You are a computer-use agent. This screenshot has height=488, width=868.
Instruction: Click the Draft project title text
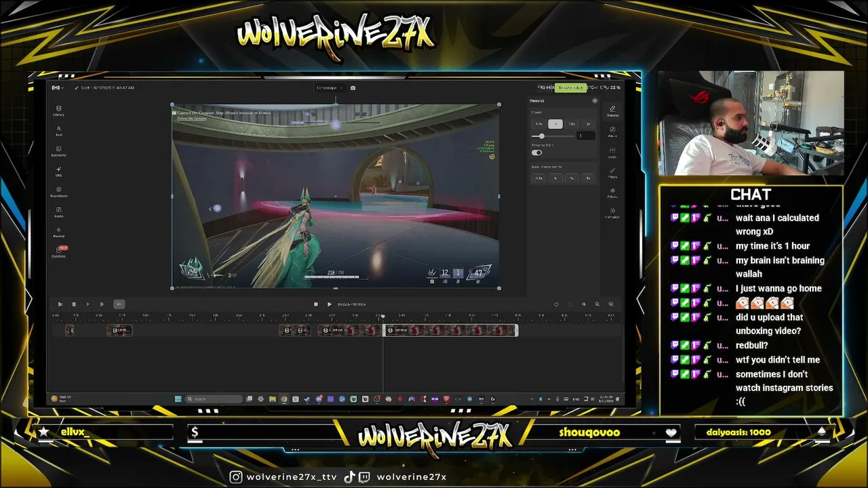(107, 87)
